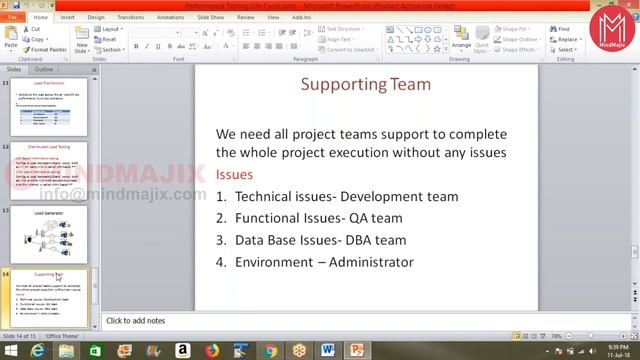Open the Layout dropdown
Screen dimensions: 640x360
click(109, 29)
